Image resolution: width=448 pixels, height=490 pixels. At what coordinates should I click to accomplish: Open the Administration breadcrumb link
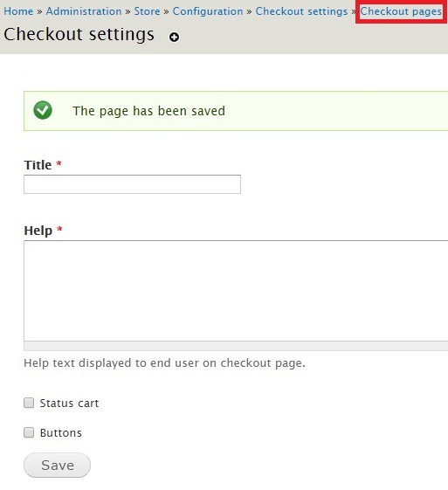pyautogui.click(x=84, y=11)
